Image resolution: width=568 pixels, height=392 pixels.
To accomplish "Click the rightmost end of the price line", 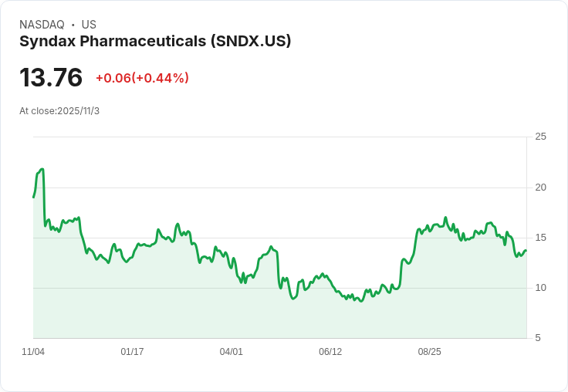I will (x=526, y=250).
